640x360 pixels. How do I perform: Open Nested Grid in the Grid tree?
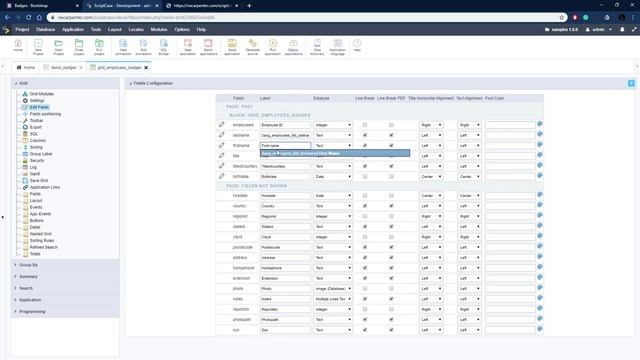pos(40,234)
